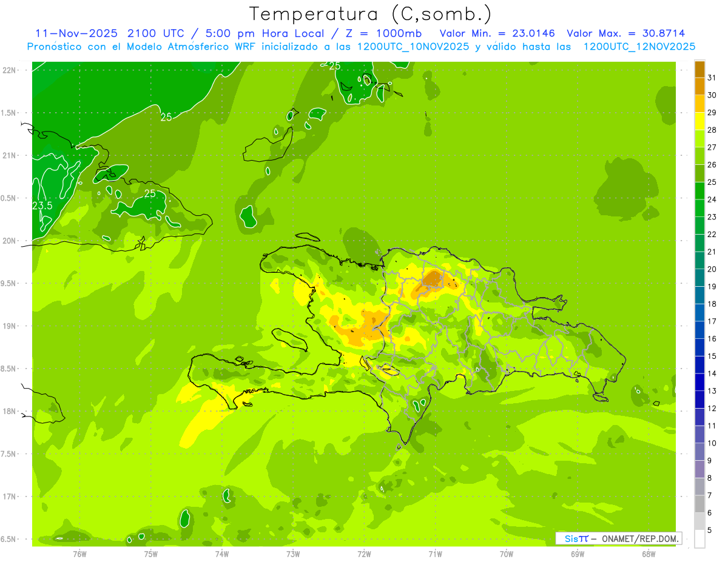
Task: Click the '73W' longitude label
Action: point(293,554)
